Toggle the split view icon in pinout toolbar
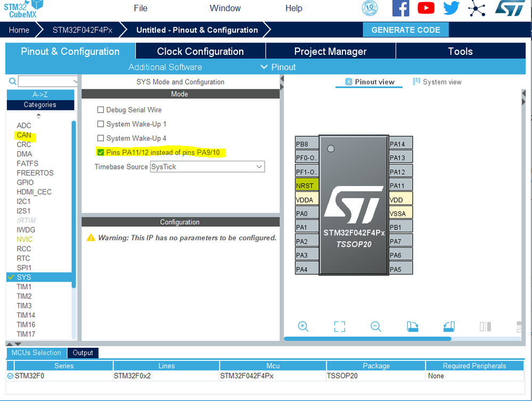 [485, 326]
